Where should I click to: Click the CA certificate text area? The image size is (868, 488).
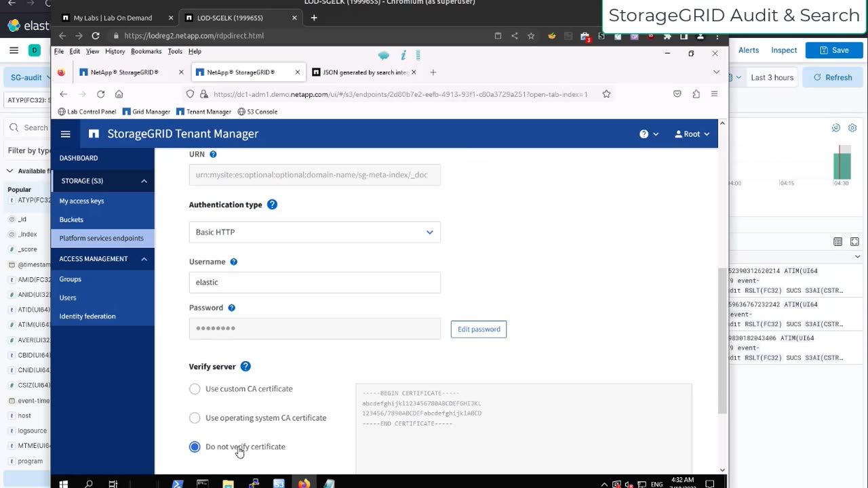pyautogui.click(x=524, y=428)
